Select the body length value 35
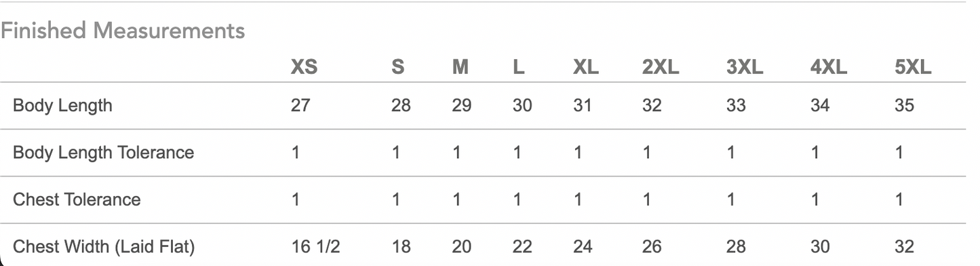 click(x=904, y=106)
